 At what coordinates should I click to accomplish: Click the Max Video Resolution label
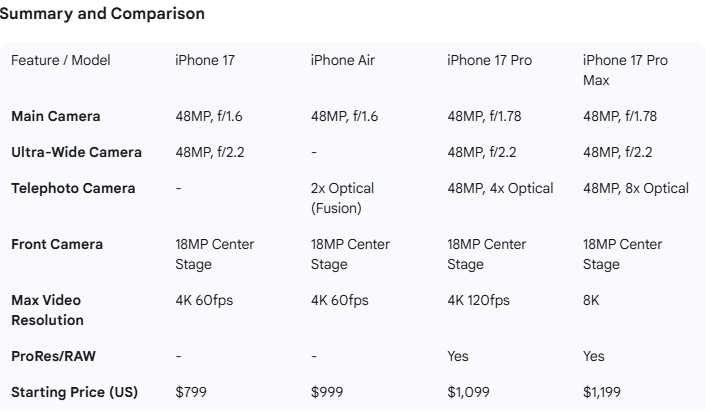pyautogui.click(x=47, y=310)
